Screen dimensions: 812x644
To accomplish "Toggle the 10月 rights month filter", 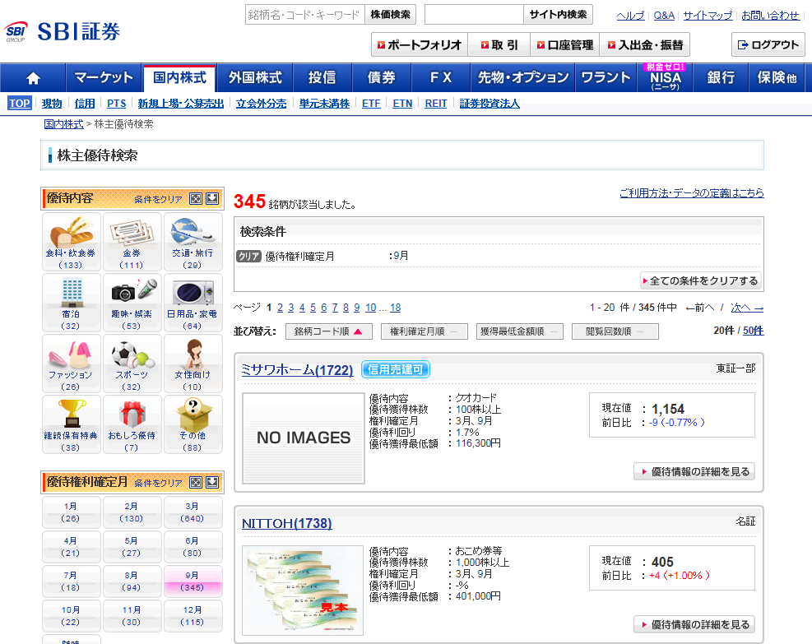I will (71, 616).
